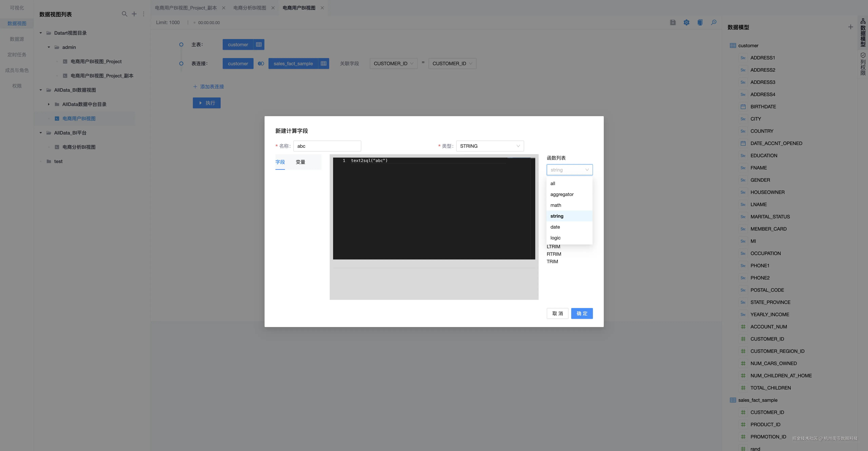This screenshot has height=451, width=868.
Task: Select the TRIM function in list
Action: coord(552,261)
